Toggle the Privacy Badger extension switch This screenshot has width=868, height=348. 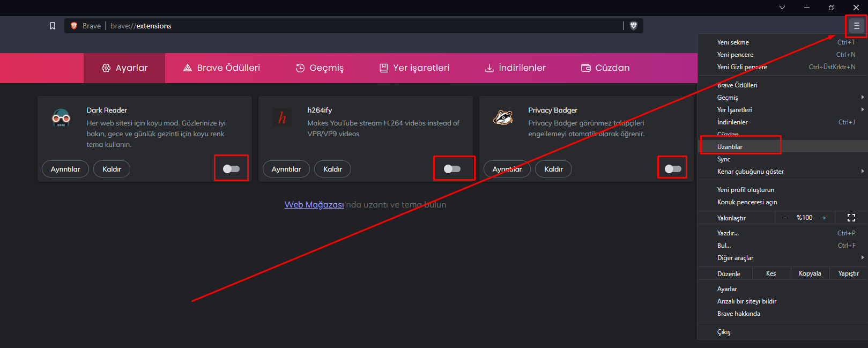click(x=673, y=169)
